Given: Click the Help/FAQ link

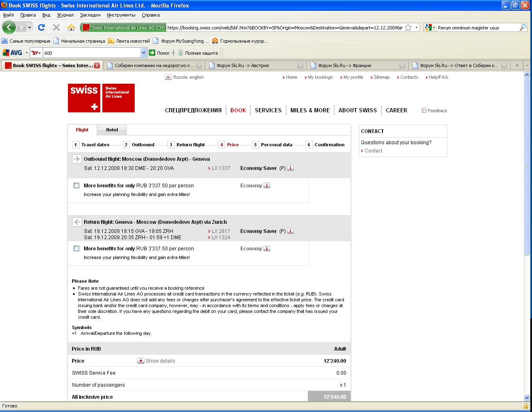Looking at the screenshot, I should click(438, 77).
